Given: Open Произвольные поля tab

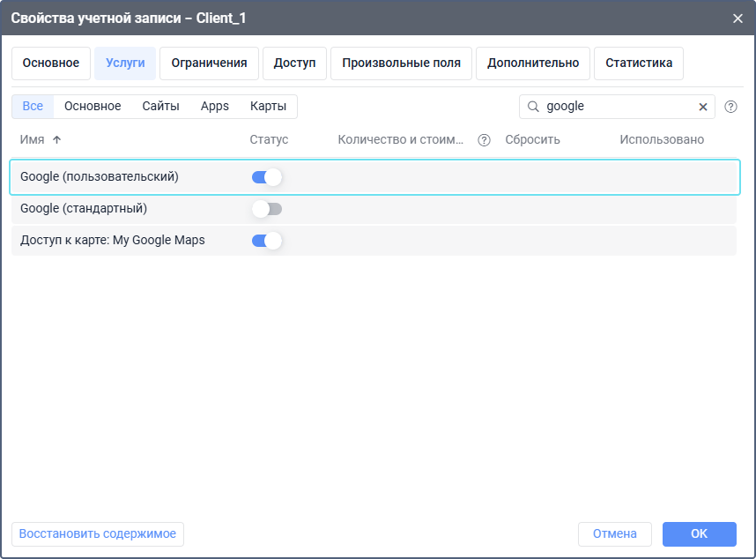Looking at the screenshot, I should click(x=401, y=63).
